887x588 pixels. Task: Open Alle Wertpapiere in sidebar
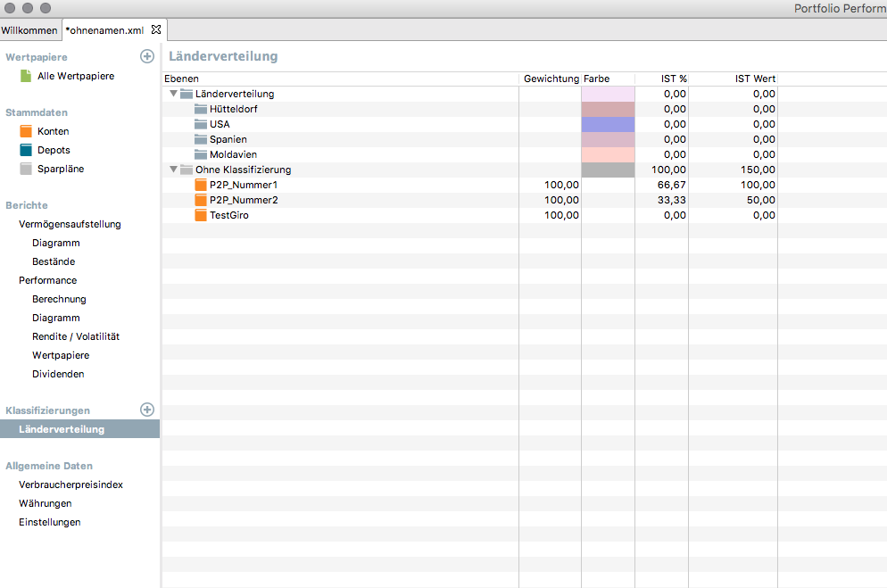(x=76, y=76)
